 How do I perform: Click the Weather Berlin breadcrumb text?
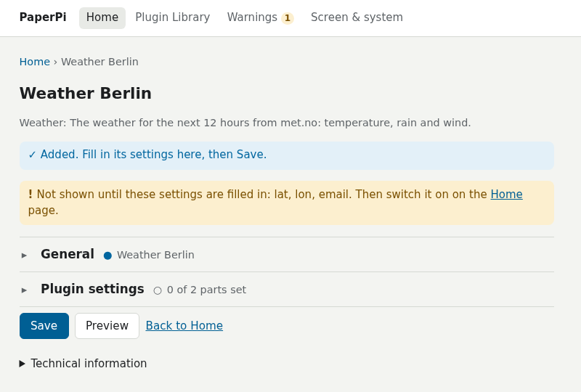99,62
